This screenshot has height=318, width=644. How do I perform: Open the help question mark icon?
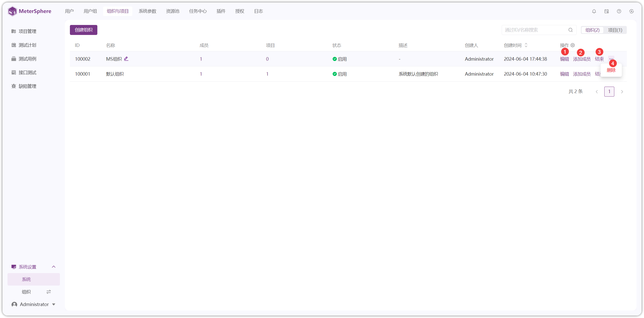click(x=619, y=11)
